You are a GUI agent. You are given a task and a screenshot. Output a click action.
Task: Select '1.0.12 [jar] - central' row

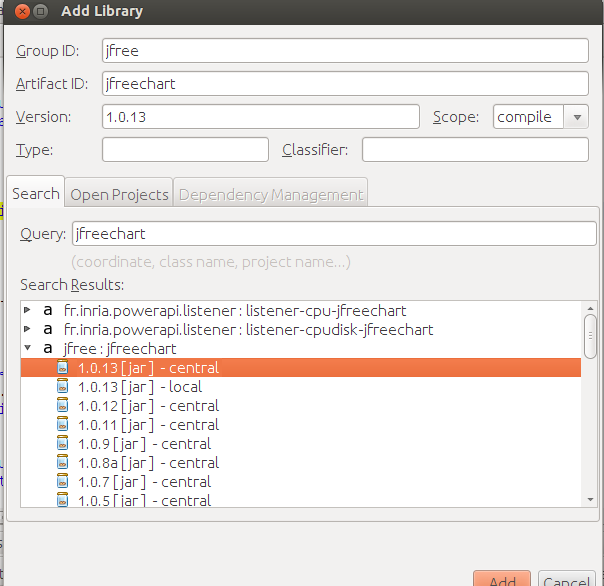[x=301, y=406]
